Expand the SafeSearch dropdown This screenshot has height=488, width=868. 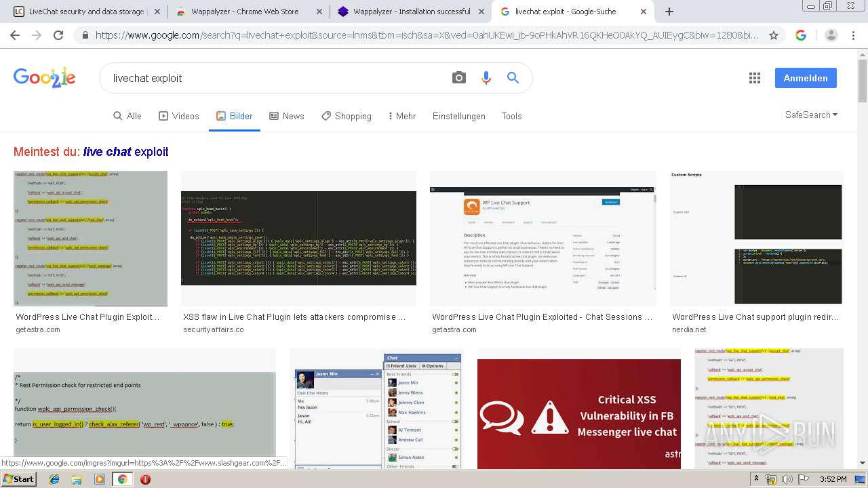click(811, 115)
